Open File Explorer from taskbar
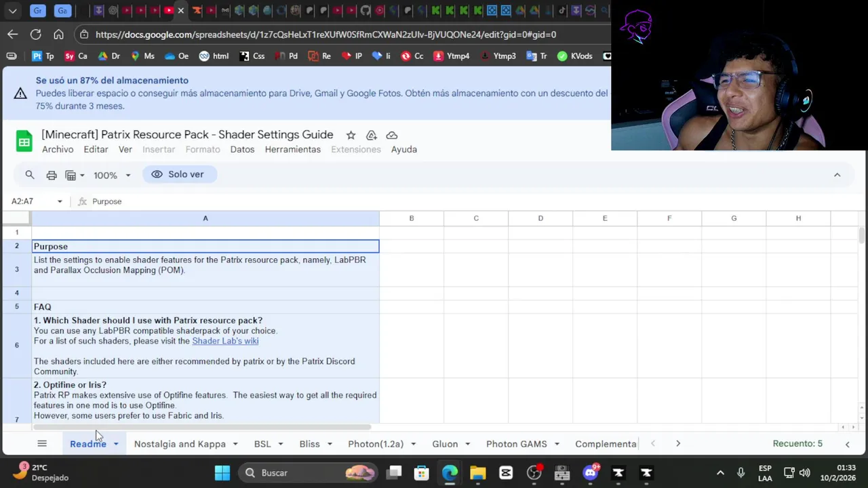Image resolution: width=868 pixels, height=488 pixels. (x=478, y=472)
